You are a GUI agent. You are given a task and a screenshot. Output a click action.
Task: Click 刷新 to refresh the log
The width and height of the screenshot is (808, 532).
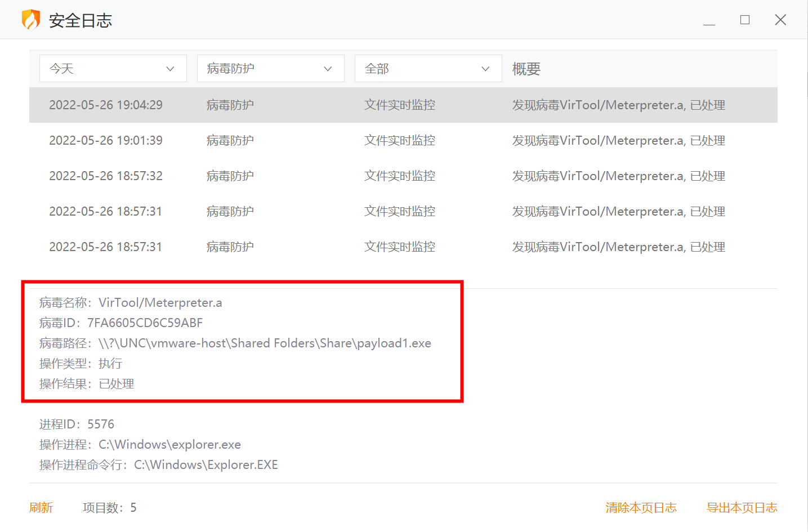click(x=41, y=508)
